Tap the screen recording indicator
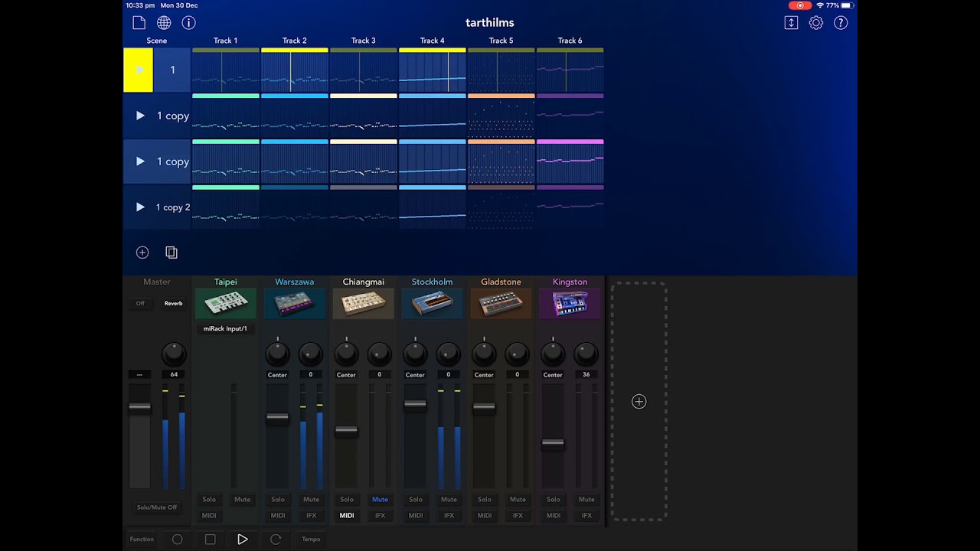 (x=800, y=5)
